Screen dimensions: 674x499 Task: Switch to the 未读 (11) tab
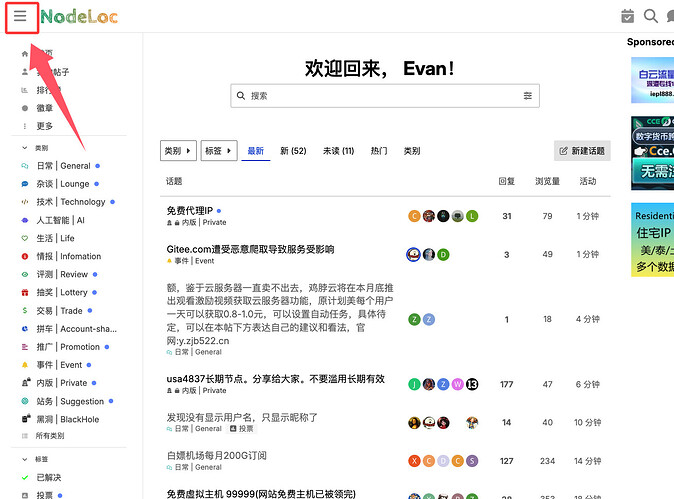[x=338, y=151]
